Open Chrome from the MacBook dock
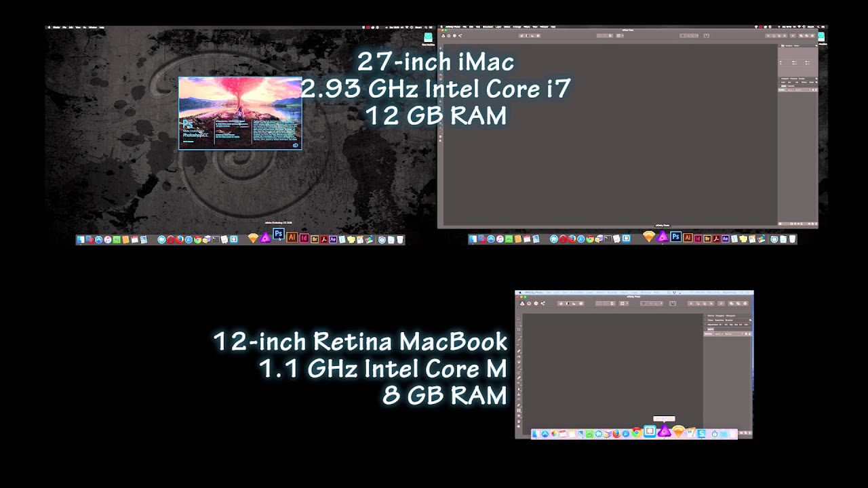The image size is (868, 488). click(x=637, y=432)
